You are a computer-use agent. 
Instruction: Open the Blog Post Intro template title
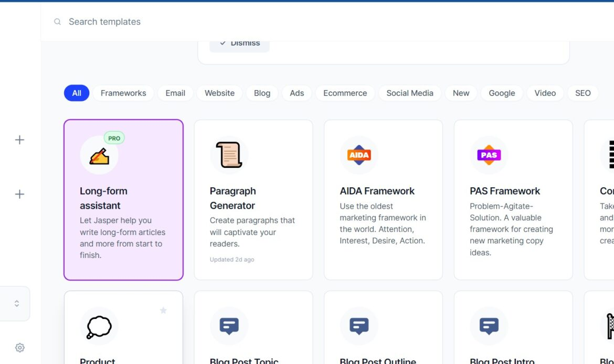tap(502, 360)
